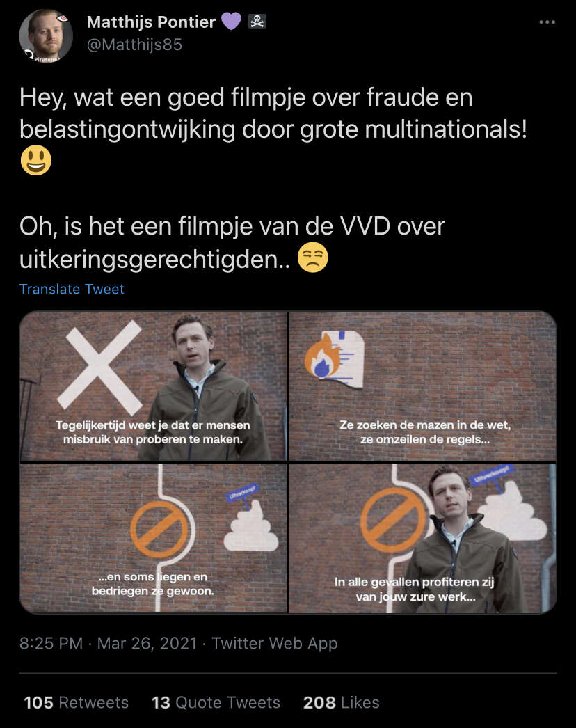Open the Matthijs Pontier display name

click(152, 22)
